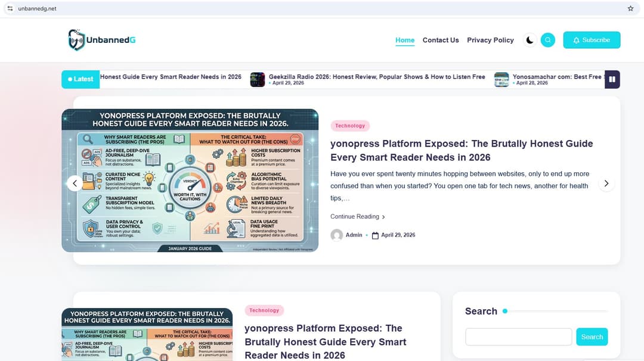This screenshot has height=361, width=644.
Task: Open the Contact Us page
Action: coord(441,40)
